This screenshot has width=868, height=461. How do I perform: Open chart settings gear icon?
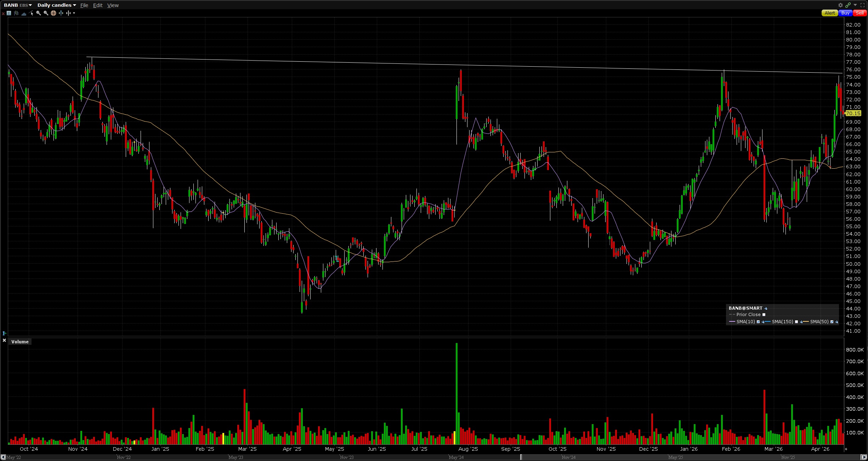point(840,5)
